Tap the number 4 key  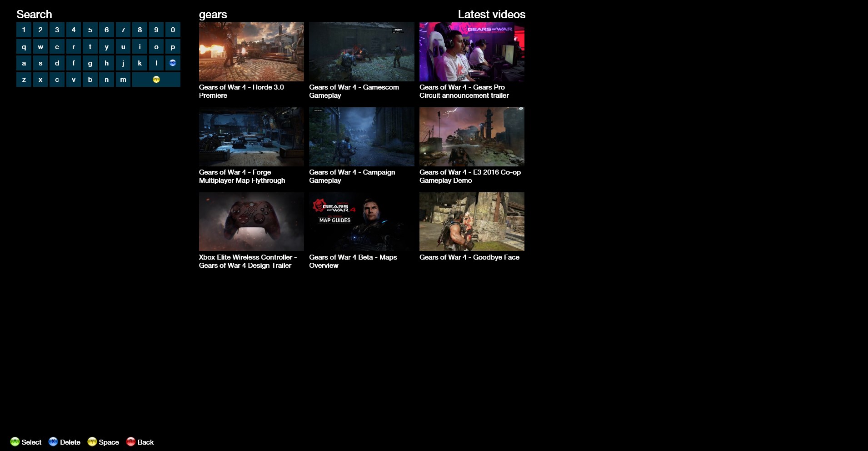coord(74,30)
